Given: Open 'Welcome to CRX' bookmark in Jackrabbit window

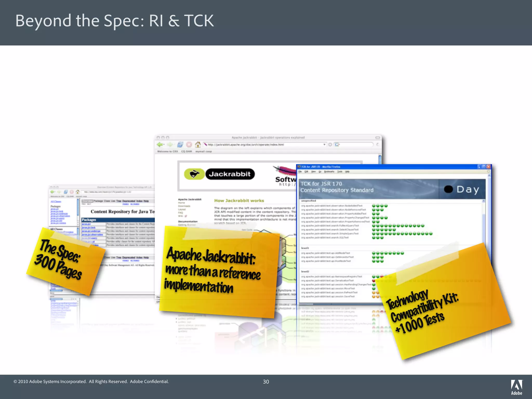Looking at the screenshot, I should tap(168, 151).
